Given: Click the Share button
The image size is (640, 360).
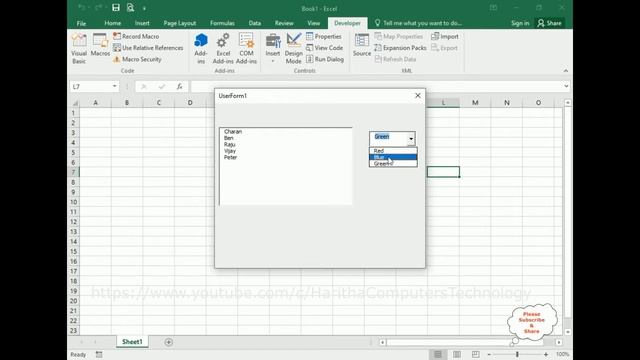Looking at the screenshot, I should [x=549, y=23].
